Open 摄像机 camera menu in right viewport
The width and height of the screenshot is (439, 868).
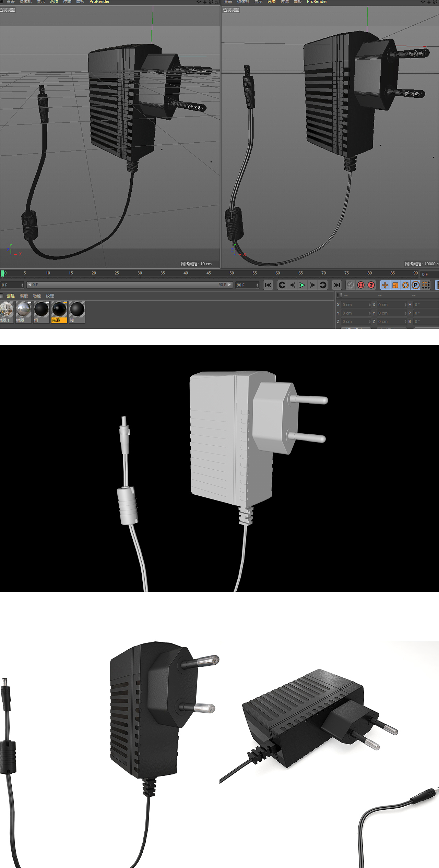(x=243, y=2)
